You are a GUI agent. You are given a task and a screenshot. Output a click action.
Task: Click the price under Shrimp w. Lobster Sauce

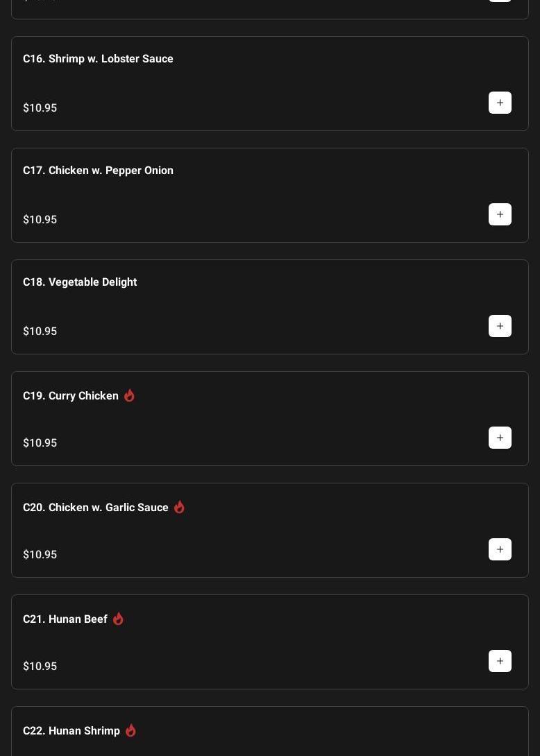40,108
